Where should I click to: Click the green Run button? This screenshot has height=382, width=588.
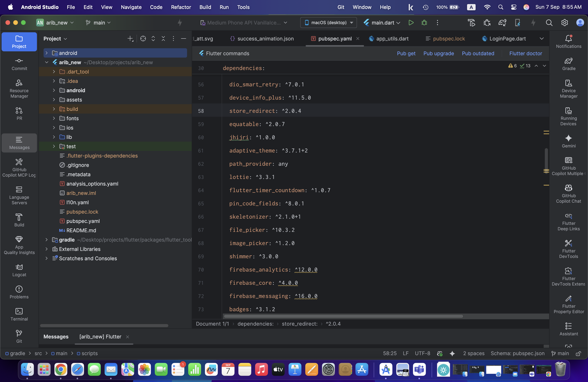tap(411, 23)
